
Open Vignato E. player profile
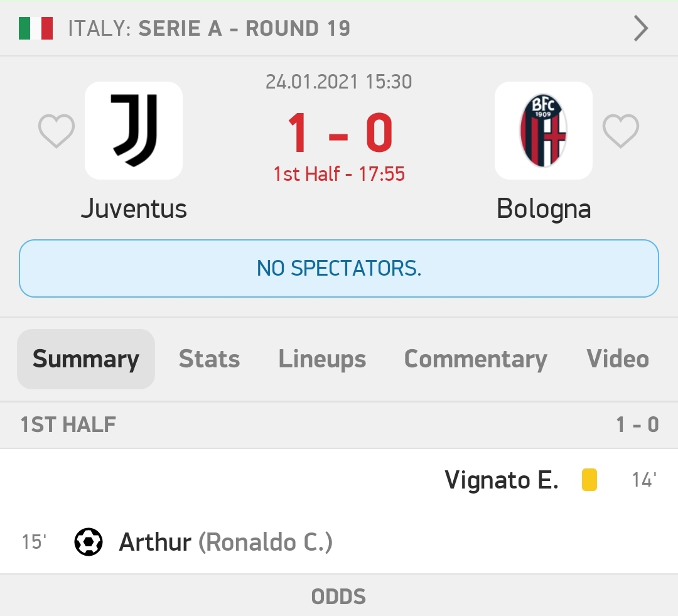click(502, 480)
